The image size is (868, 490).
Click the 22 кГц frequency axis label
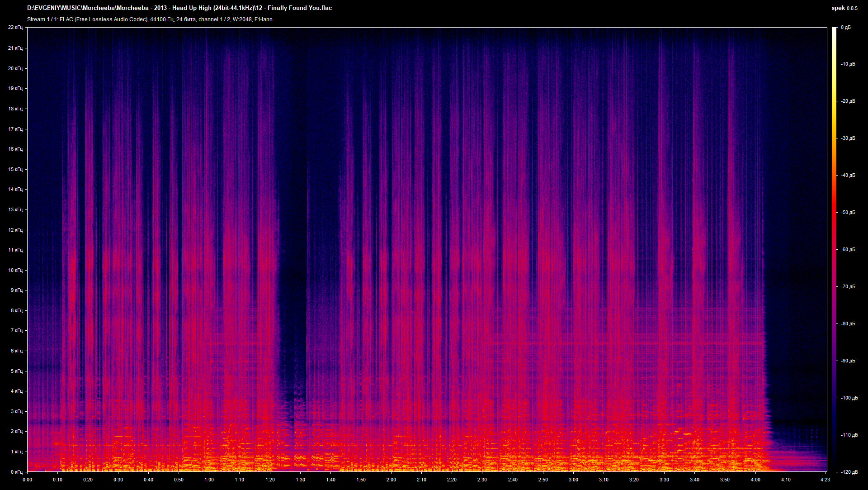click(x=15, y=28)
